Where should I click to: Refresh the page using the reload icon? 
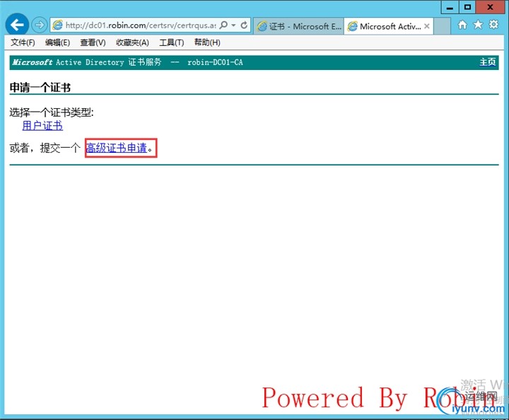pyautogui.click(x=244, y=25)
